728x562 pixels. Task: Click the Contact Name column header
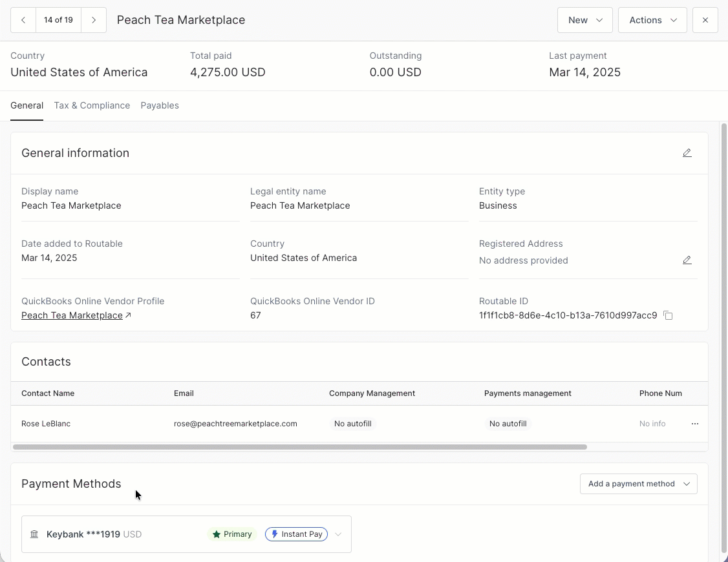click(x=48, y=393)
